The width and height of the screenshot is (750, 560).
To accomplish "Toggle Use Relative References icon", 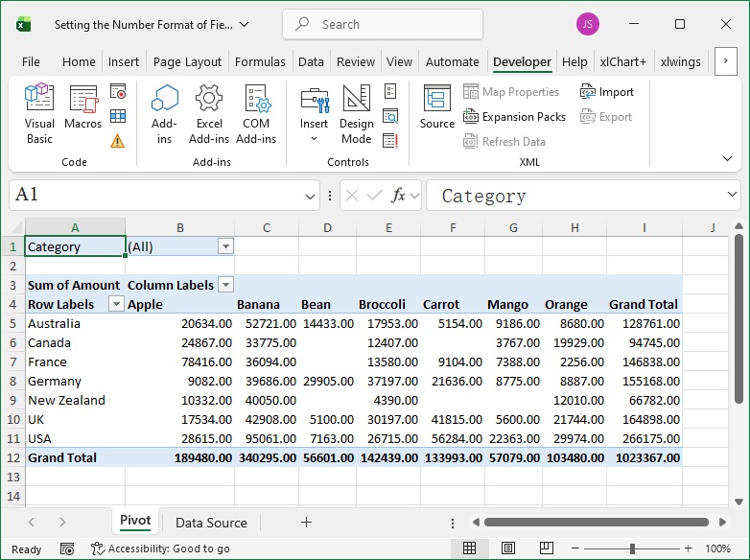I will pyautogui.click(x=118, y=116).
